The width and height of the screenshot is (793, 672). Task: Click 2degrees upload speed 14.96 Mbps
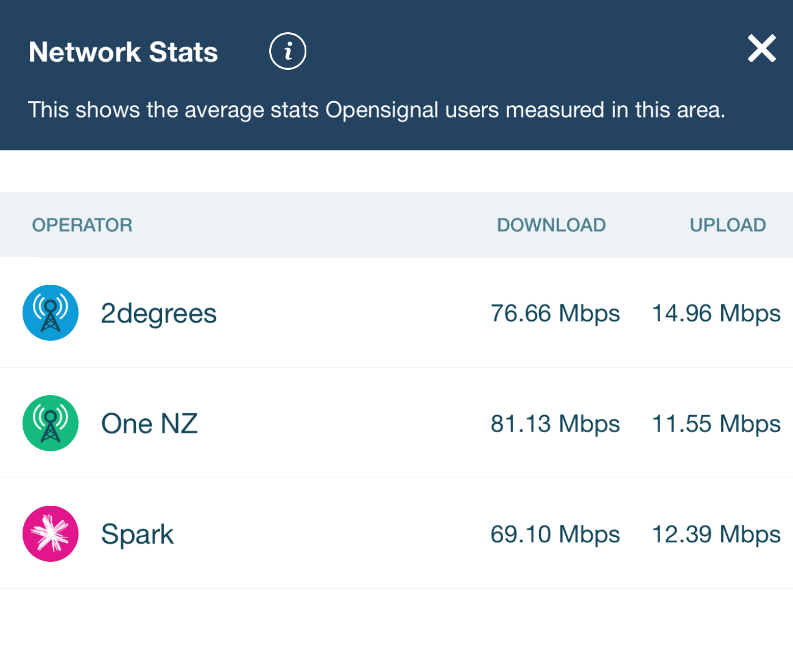[716, 313]
